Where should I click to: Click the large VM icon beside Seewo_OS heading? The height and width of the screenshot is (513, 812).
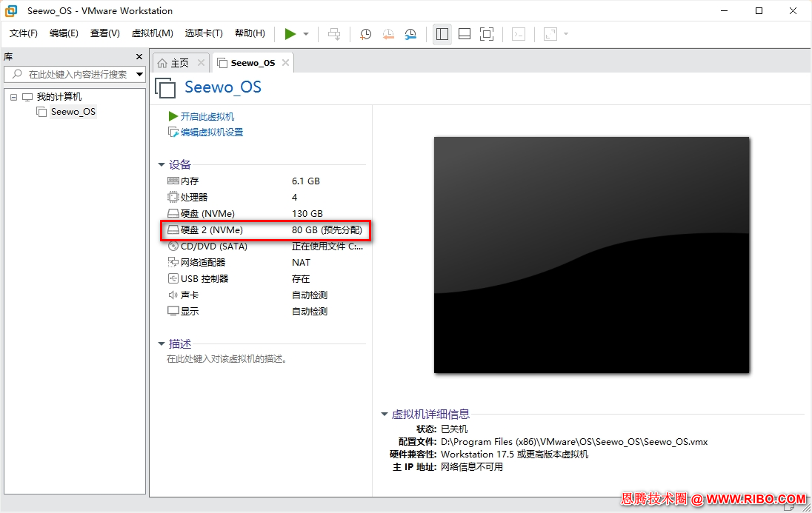click(165, 88)
